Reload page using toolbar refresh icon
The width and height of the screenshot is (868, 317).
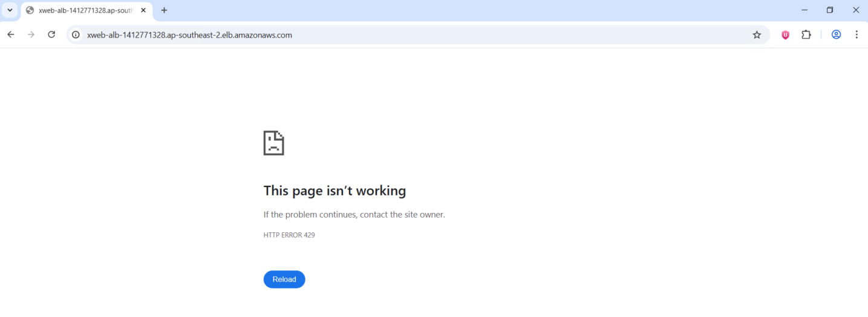pyautogui.click(x=51, y=35)
